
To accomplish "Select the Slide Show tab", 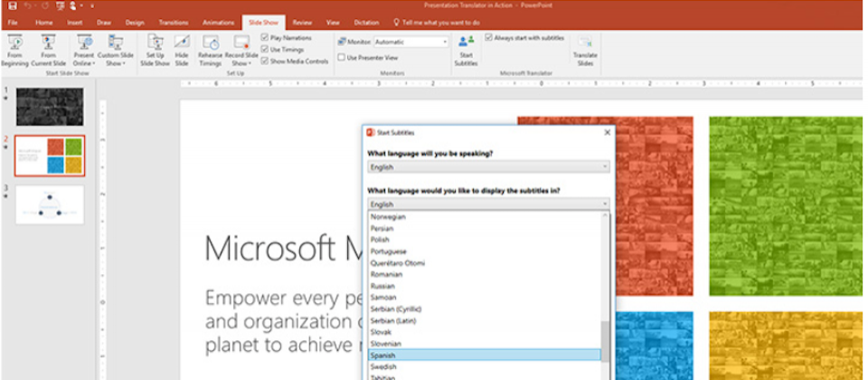I will pyautogui.click(x=263, y=23).
